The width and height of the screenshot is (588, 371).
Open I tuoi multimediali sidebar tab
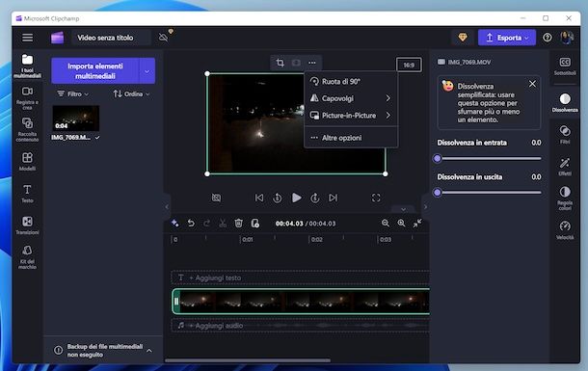(x=27, y=66)
